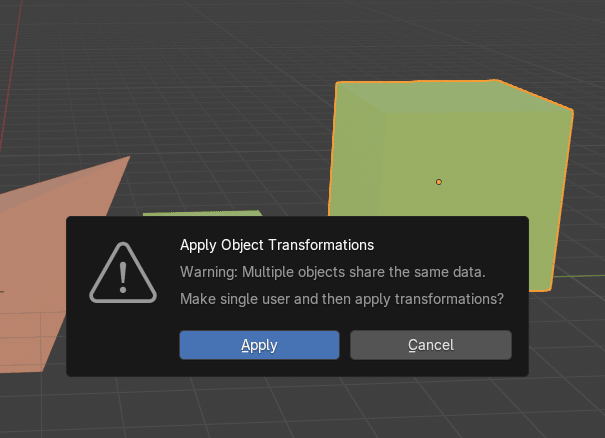Select the small green plane above the dialog
Screen dimensions: 605x438
(200, 213)
